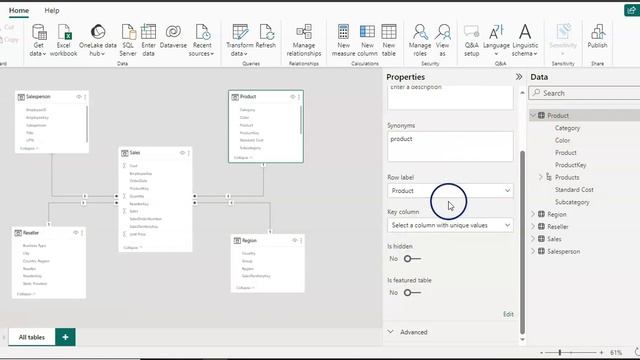Select the ProductKey field in Data pane
Viewport: 640px width, 360px height.
click(570, 165)
